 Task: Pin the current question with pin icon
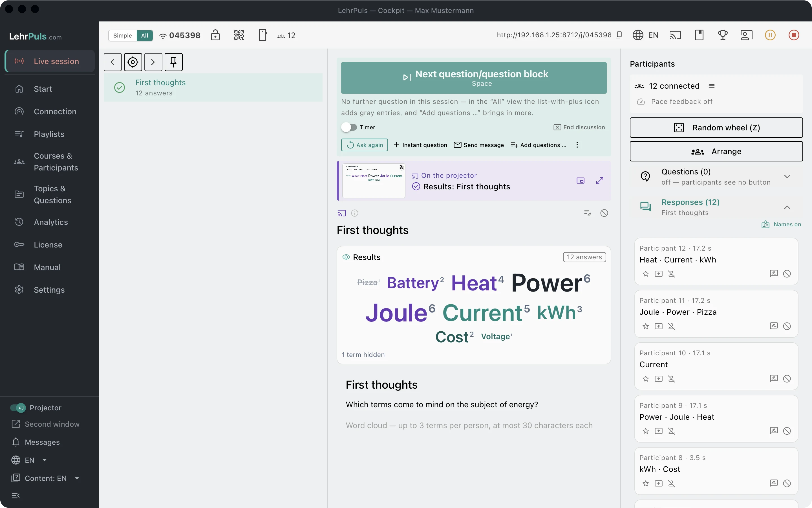pos(173,62)
